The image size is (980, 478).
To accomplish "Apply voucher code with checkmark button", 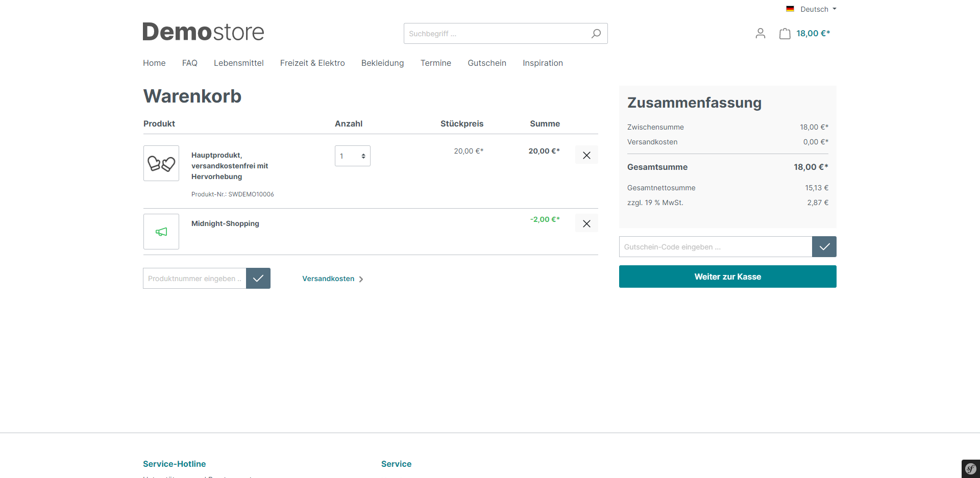I will 824,247.
